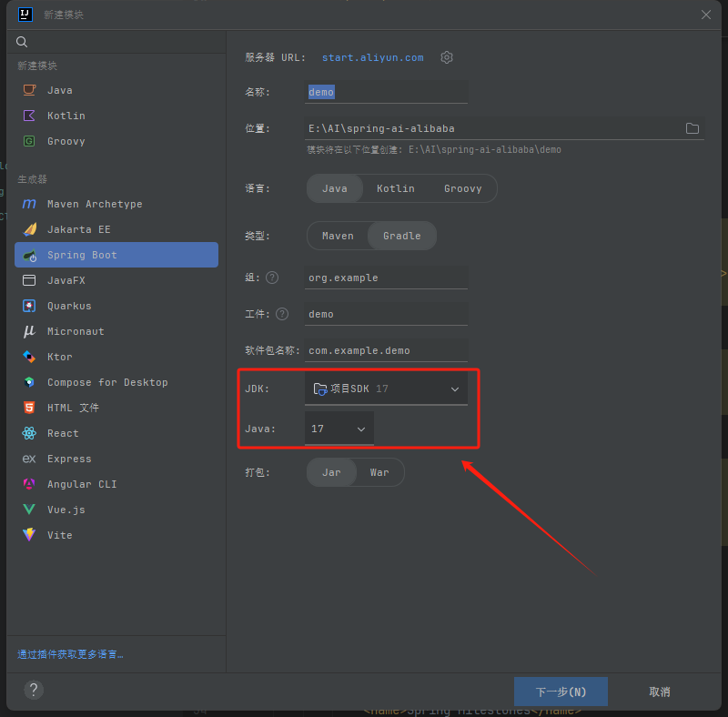Click the React atom icon

click(29, 433)
